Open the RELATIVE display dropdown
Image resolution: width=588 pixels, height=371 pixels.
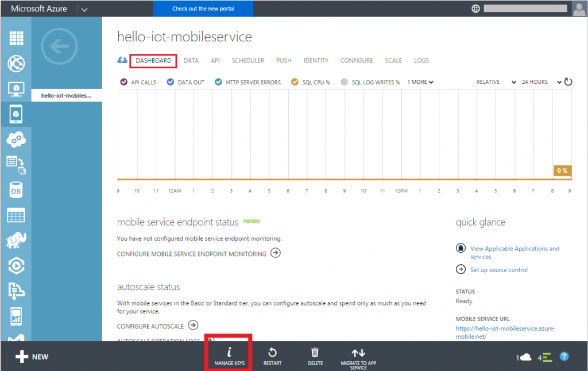pos(496,82)
